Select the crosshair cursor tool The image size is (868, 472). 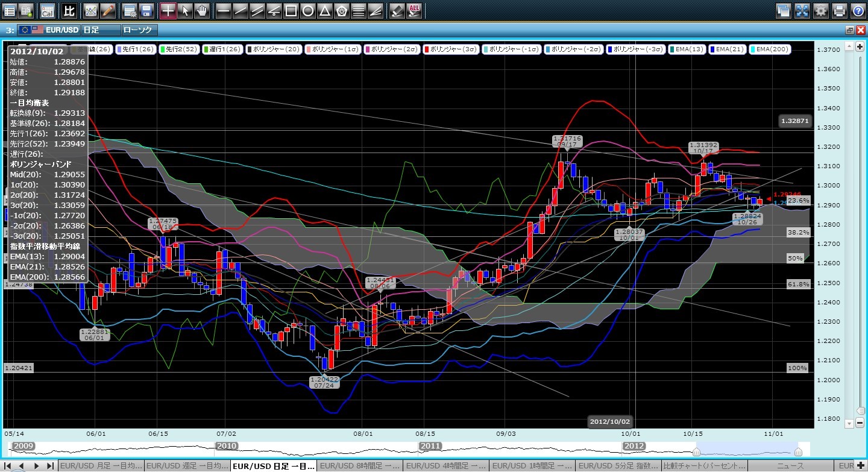point(168,10)
